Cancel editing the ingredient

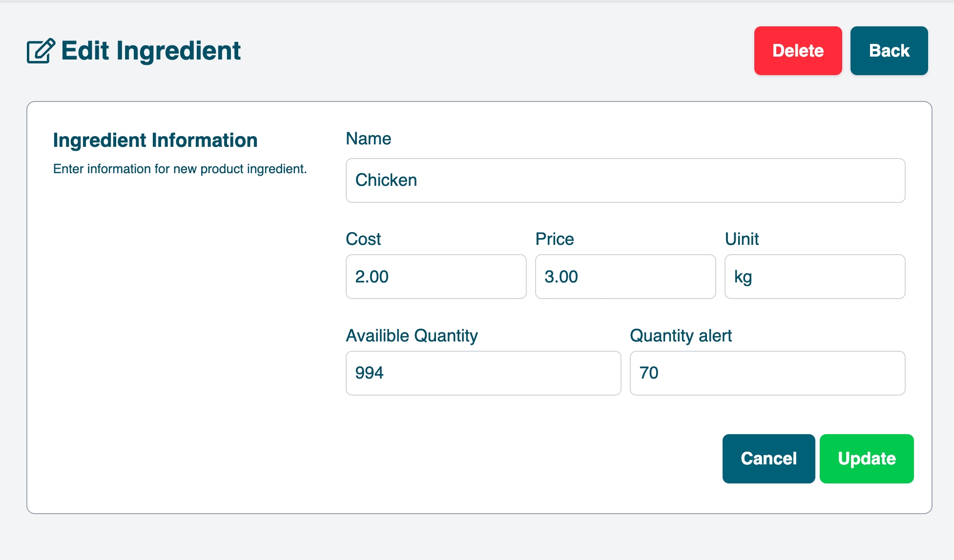pyautogui.click(x=768, y=459)
